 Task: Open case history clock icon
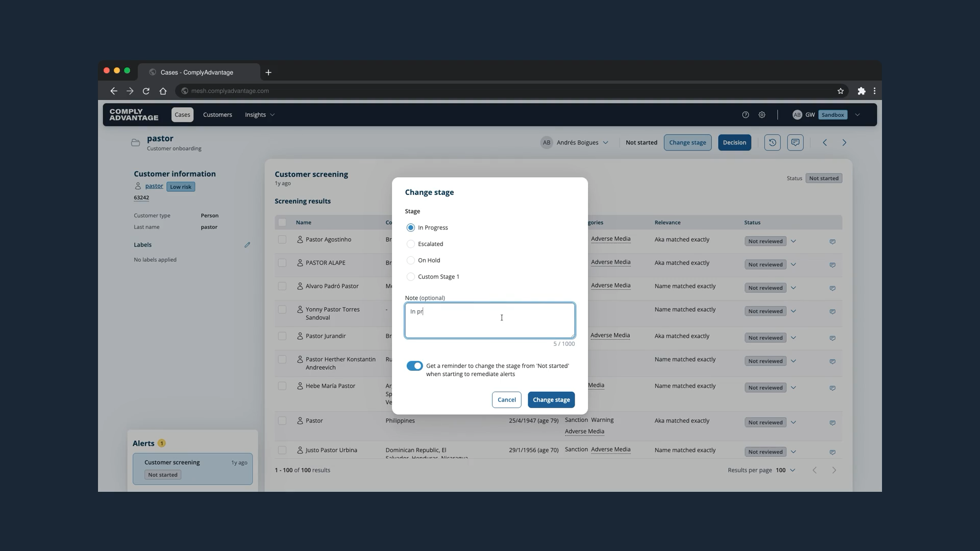tap(772, 142)
